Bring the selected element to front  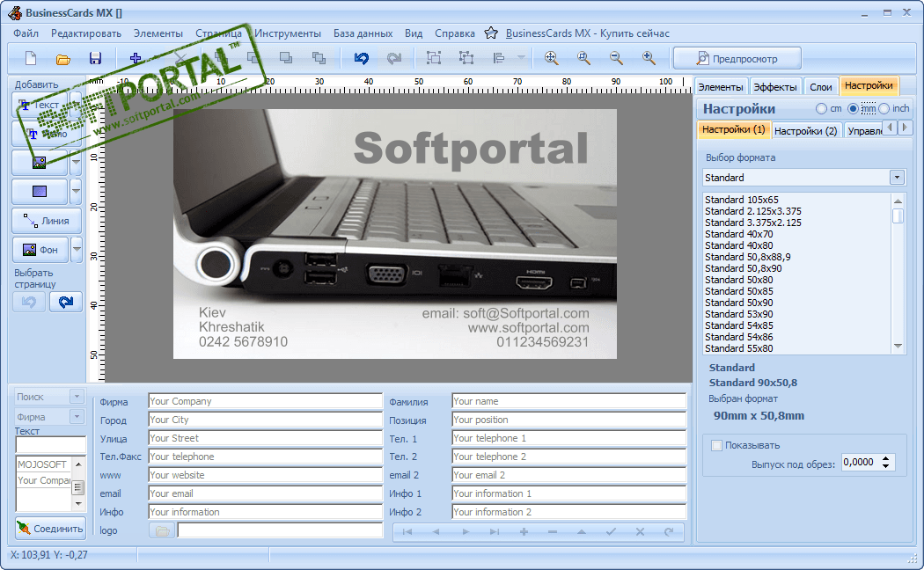pos(319,58)
